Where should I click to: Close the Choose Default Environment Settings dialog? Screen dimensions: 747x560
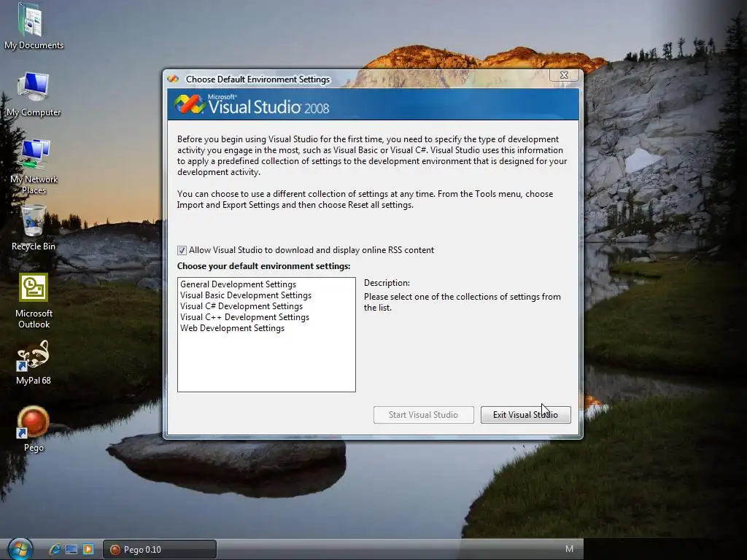[x=564, y=75]
